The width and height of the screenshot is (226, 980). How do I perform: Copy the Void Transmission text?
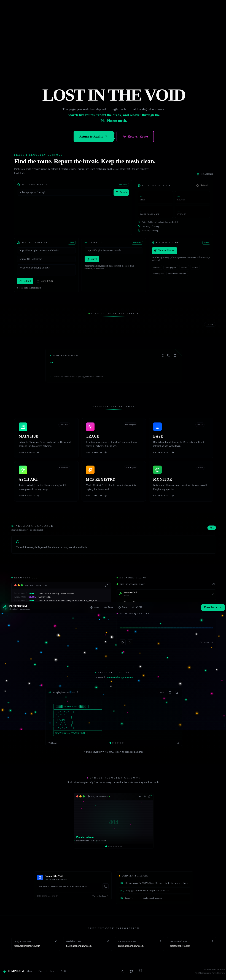point(168,355)
